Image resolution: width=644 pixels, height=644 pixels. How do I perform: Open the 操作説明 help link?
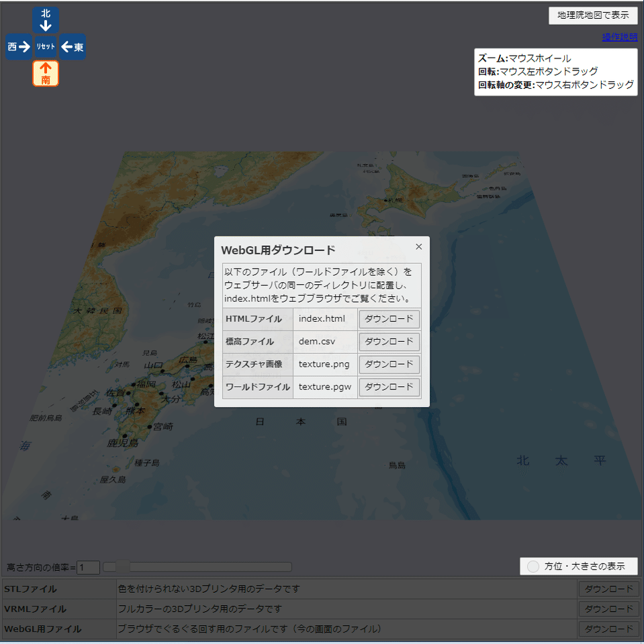tap(618, 37)
